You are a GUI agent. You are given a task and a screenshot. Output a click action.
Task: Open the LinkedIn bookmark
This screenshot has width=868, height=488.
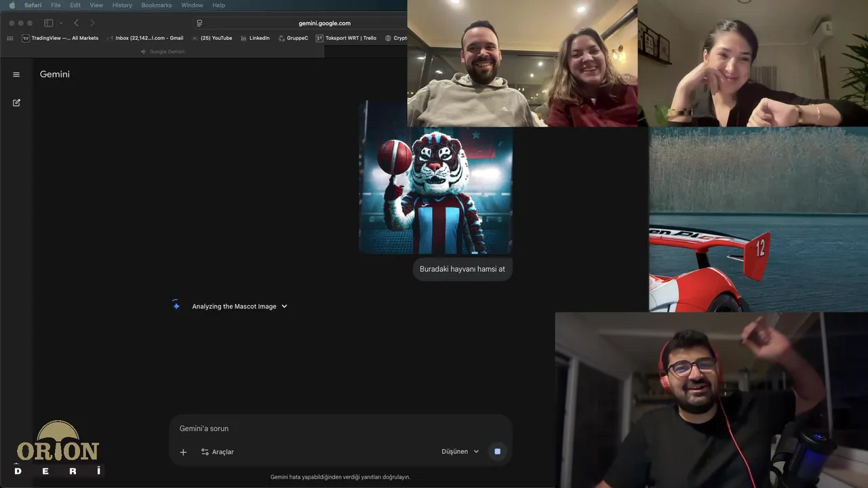tap(255, 38)
